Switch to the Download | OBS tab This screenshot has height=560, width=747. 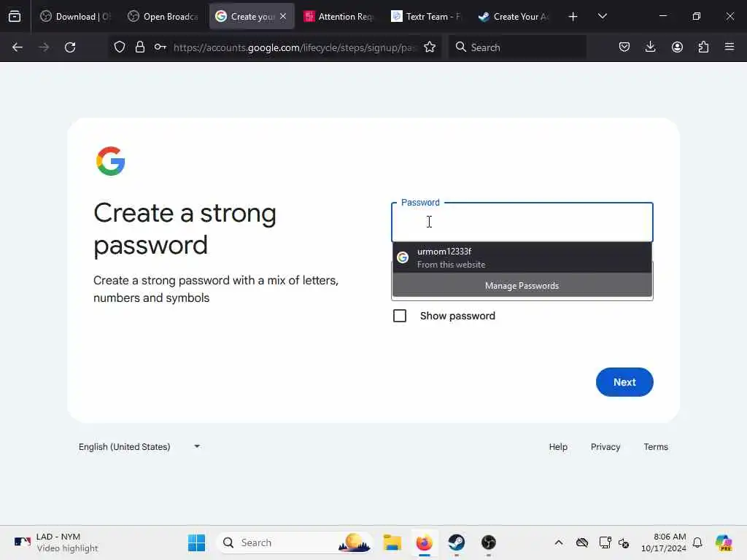75,17
